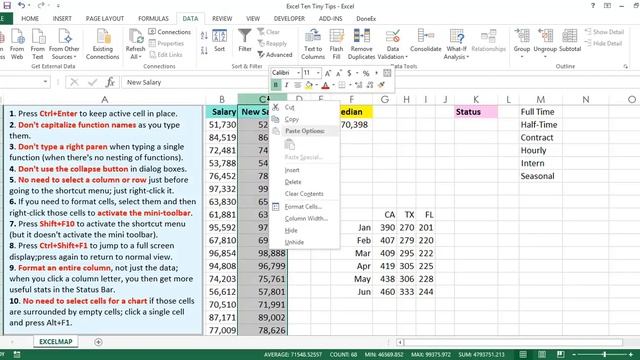The width and height of the screenshot is (640, 360).
Task: Run Flash Fill
Action: 336,44
